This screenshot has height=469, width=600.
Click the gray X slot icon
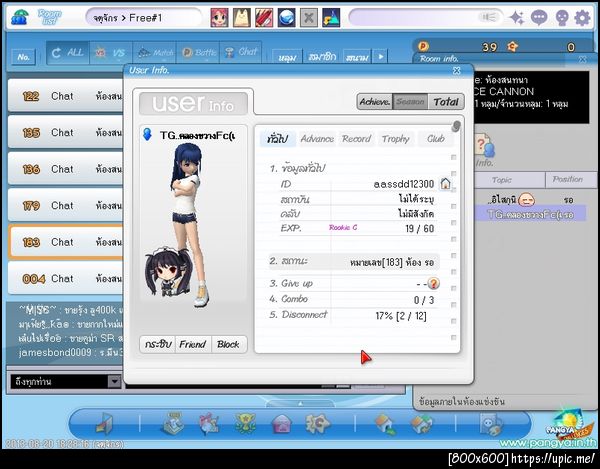[x=309, y=18]
